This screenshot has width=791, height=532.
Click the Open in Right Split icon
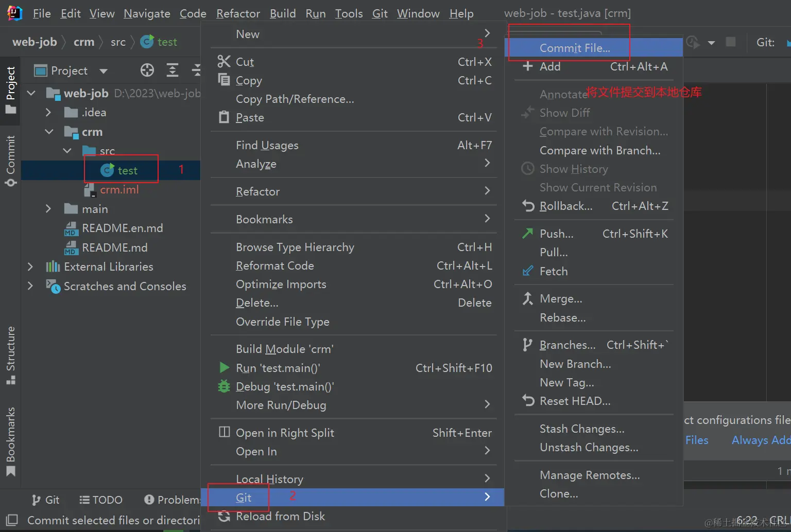[x=224, y=432]
